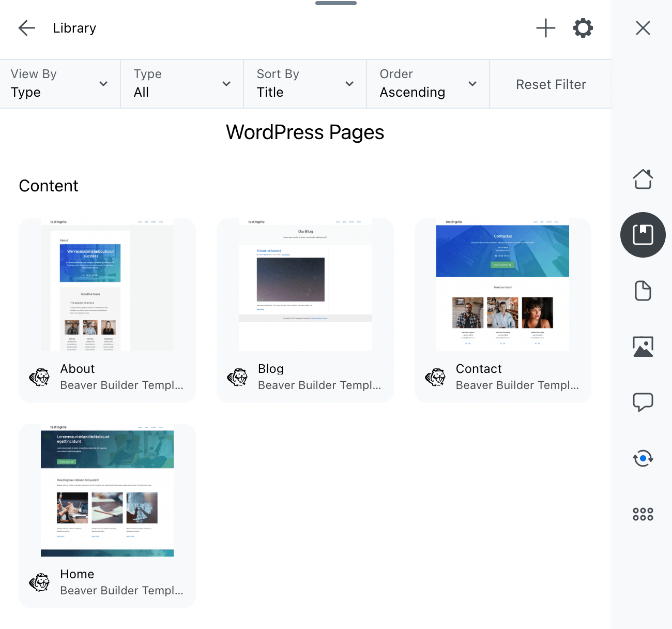Open the apps grid icon in sidebar
The width and height of the screenshot is (672, 629).
[x=643, y=514]
